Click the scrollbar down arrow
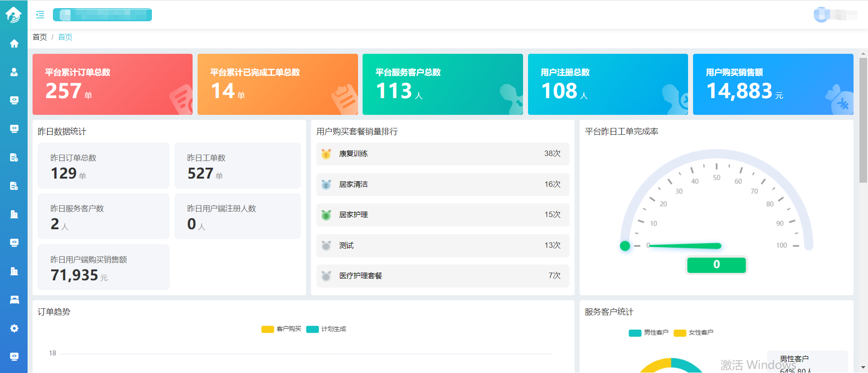 click(863, 368)
